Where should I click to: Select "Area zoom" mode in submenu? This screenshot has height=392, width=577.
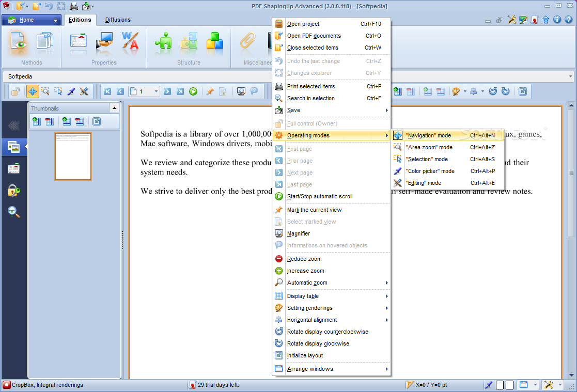coord(447,147)
